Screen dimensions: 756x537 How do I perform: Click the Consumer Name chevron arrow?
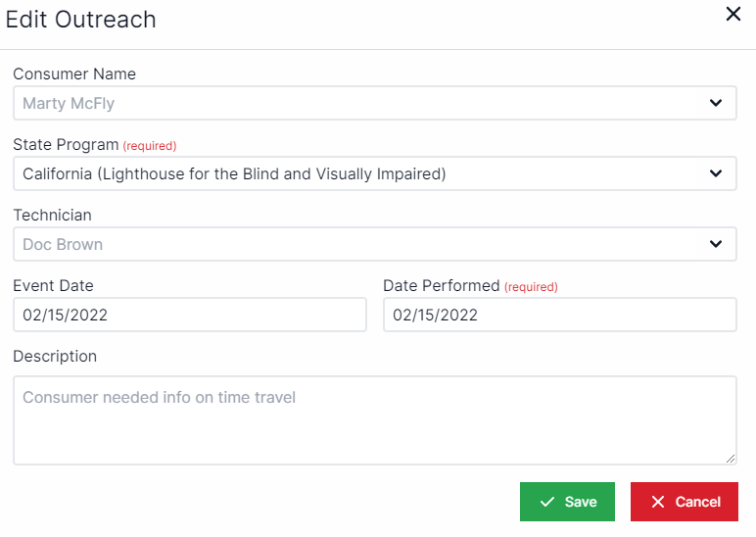(716, 103)
